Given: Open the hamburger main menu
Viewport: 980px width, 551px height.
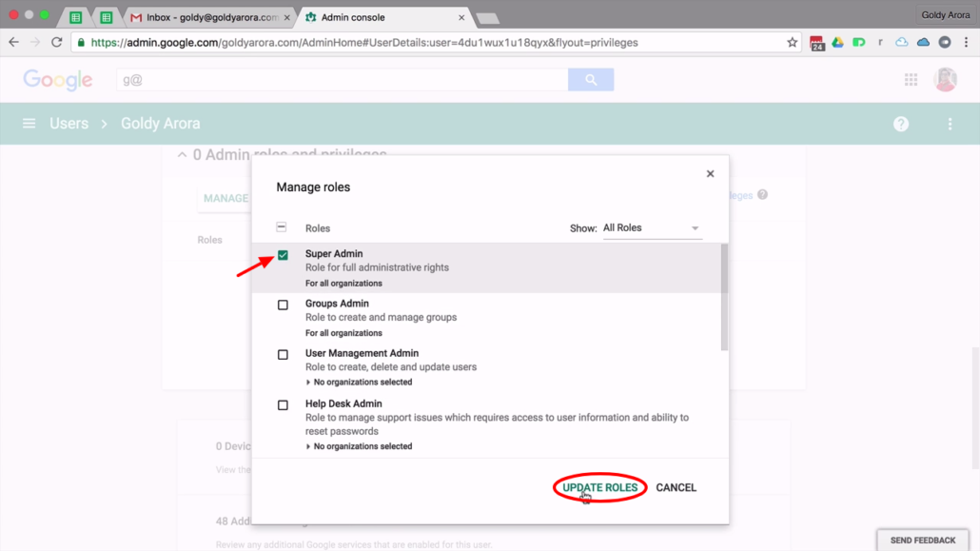Looking at the screenshot, I should (29, 123).
